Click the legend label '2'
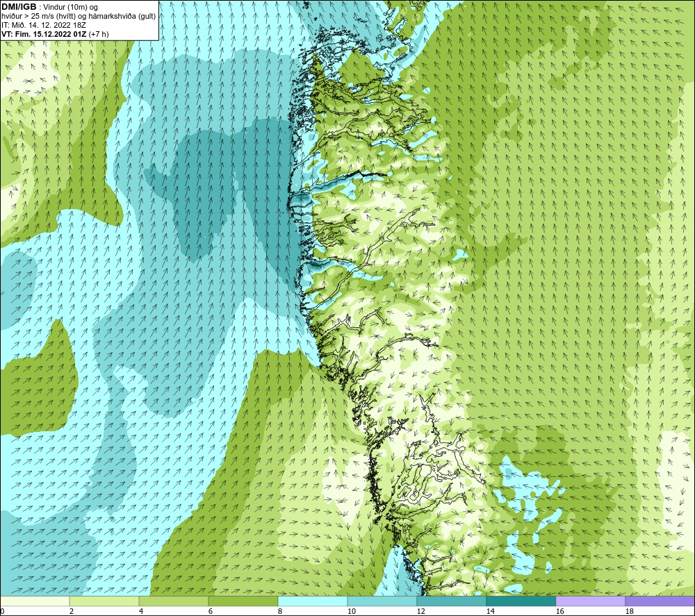 pyautogui.click(x=72, y=612)
